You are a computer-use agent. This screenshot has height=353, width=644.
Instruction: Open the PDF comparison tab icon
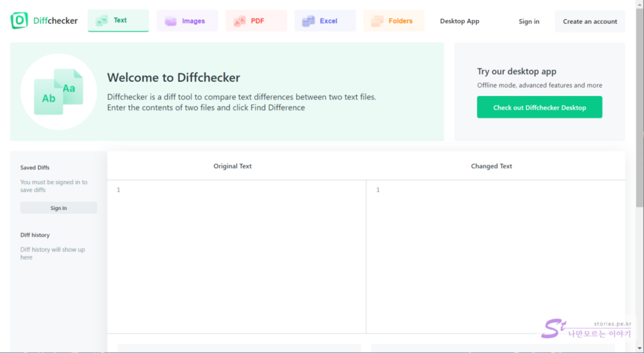point(240,21)
